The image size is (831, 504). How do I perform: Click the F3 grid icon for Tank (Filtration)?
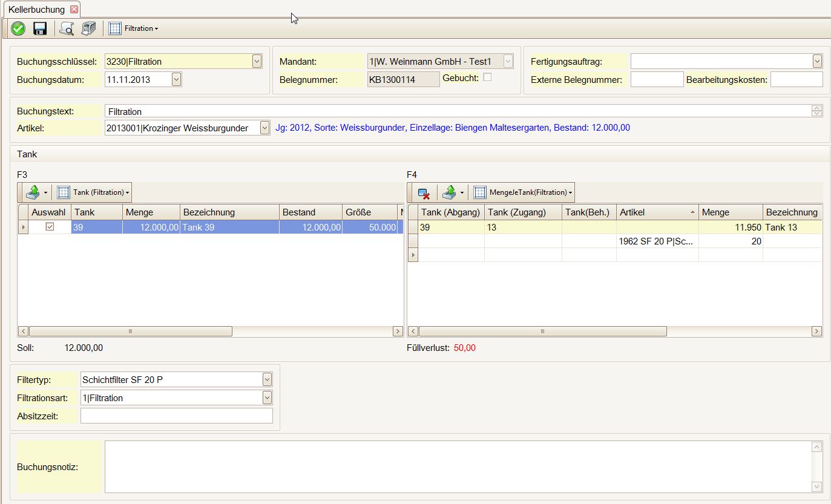(x=64, y=192)
